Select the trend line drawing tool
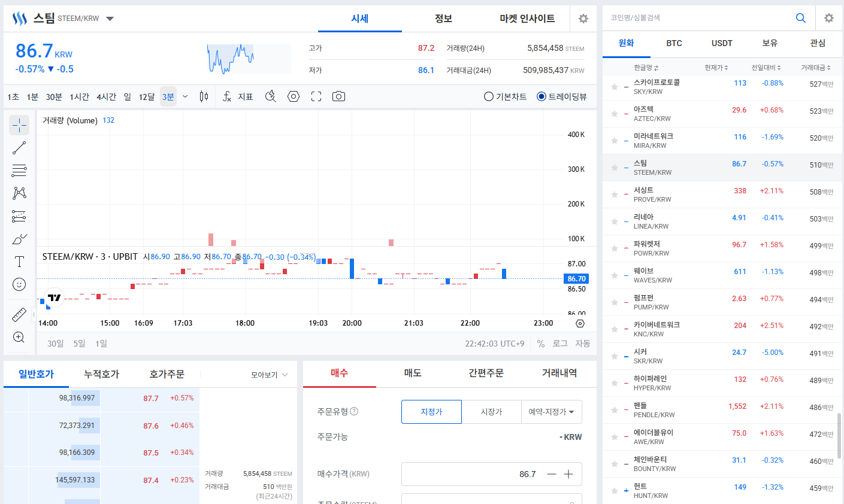This screenshot has width=844, height=504. (19, 148)
